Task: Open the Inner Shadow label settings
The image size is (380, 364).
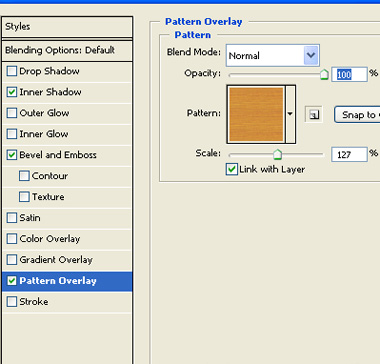Action: [50, 92]
